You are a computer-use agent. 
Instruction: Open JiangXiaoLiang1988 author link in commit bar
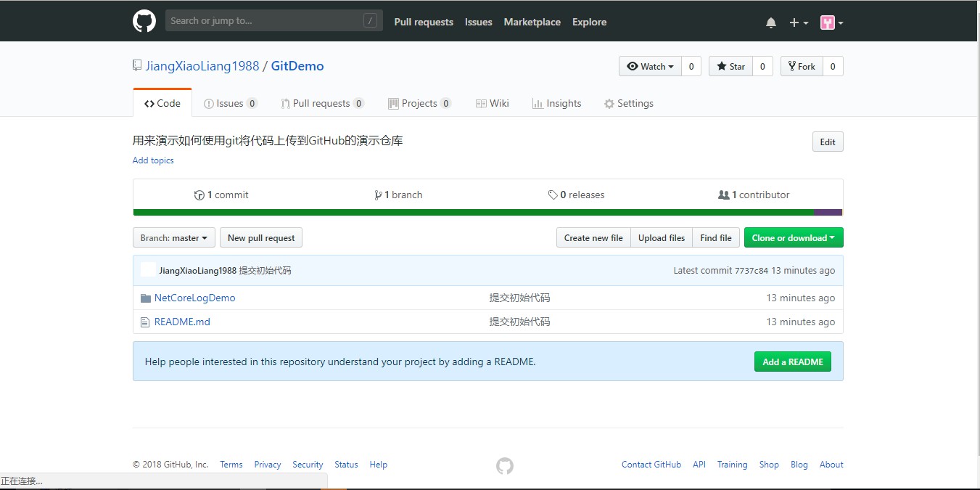point(198,271)
